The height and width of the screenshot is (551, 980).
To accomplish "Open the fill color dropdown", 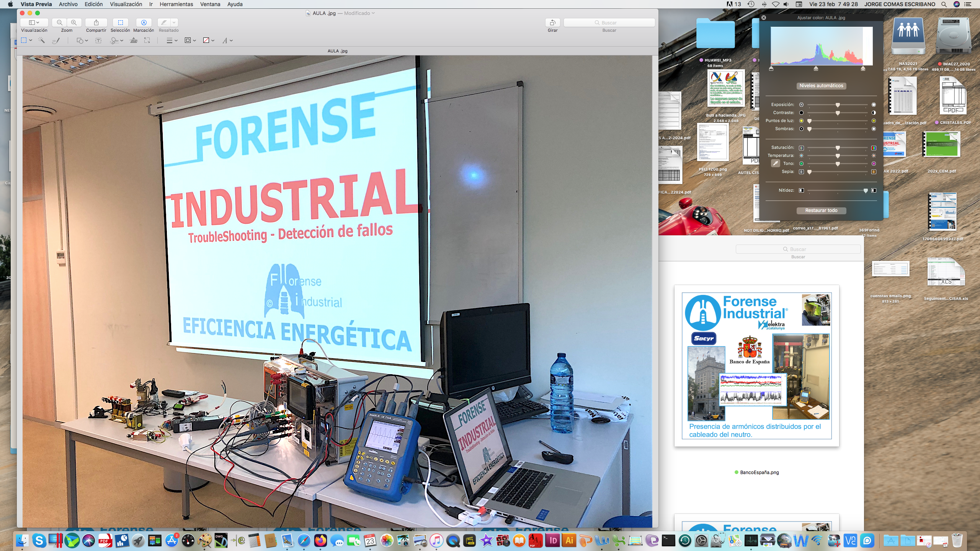I will pos(209,41).
